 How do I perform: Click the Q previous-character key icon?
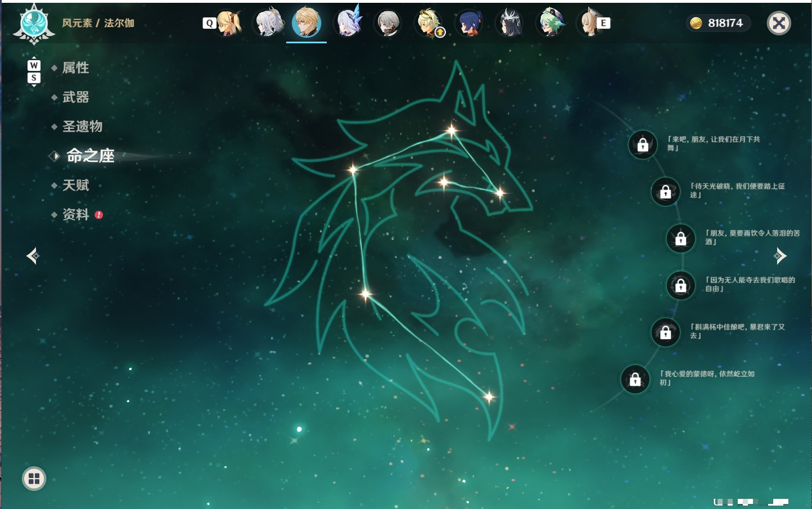coord(209,23)
